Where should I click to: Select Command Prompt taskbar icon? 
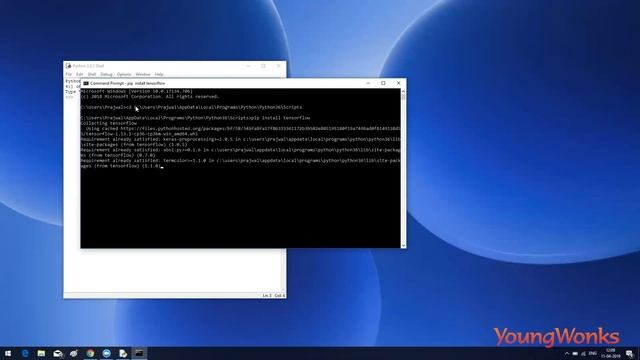tap(139, 353)
